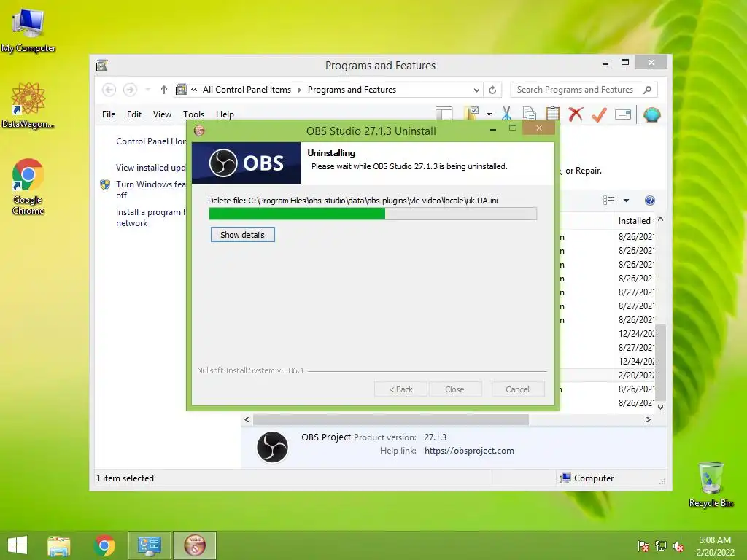
Task: Sort by Installed On column header
Action: click(x=634, y=221)
